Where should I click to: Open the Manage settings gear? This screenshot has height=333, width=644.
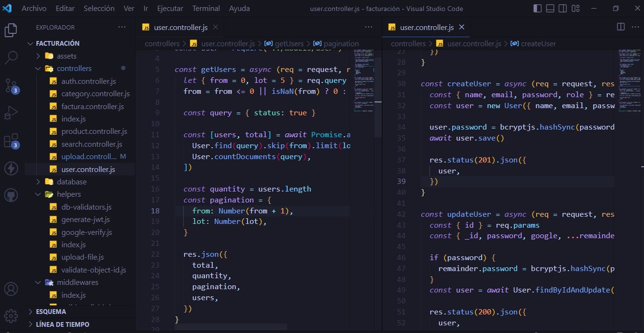[x=10, y=315]
